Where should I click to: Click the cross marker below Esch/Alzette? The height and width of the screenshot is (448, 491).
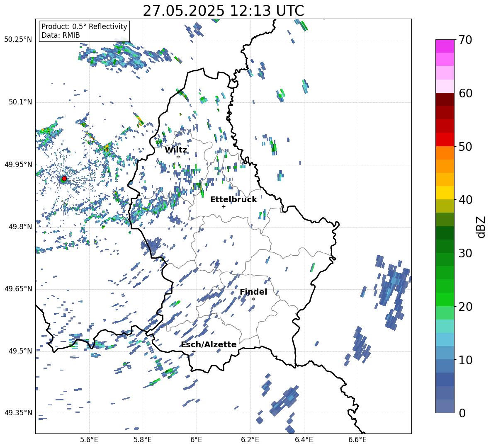click(194, 351)
